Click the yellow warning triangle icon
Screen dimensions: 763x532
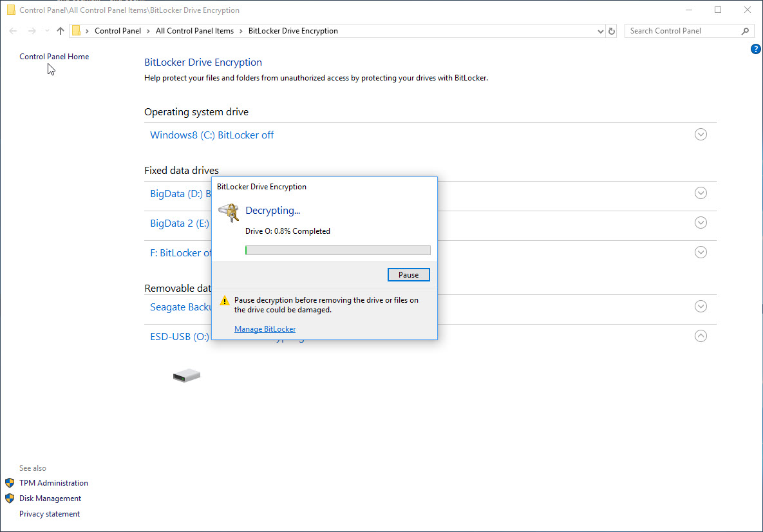click(224, 301)
